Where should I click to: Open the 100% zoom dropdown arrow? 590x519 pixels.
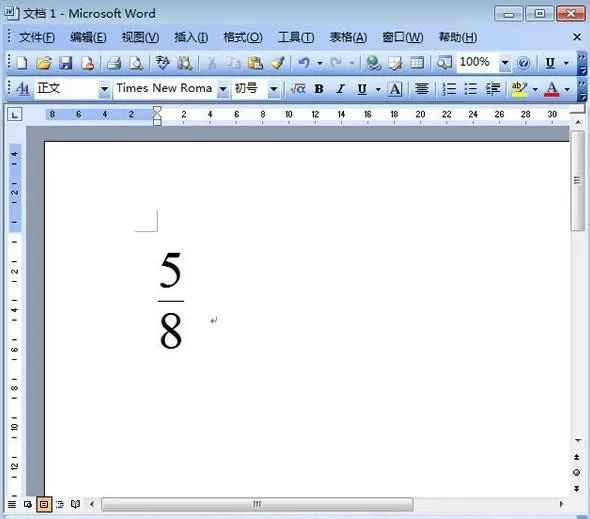(505, 62)
